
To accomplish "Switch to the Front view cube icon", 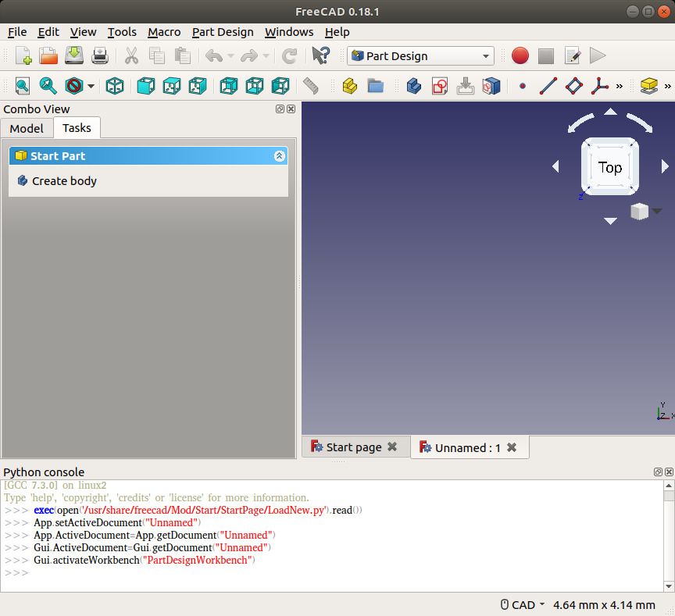I will coord(146,86).
